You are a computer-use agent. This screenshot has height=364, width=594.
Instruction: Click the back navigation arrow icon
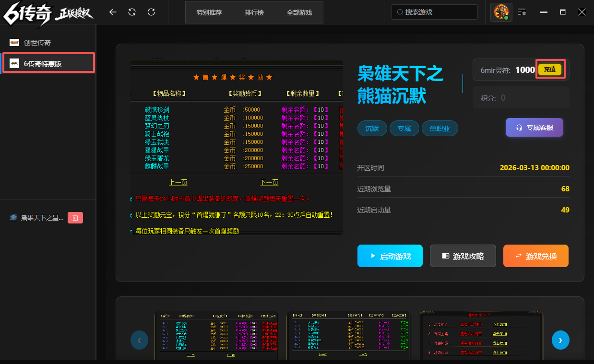click(113, 12)
